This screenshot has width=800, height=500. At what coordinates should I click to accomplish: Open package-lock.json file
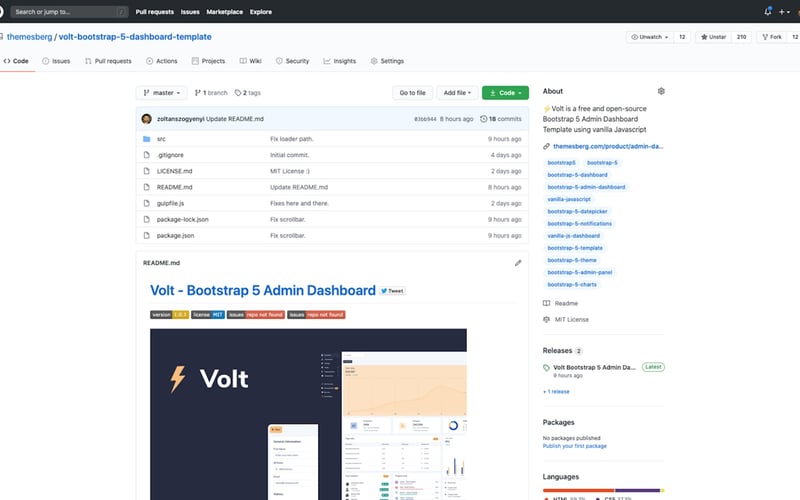coord(183,219)
